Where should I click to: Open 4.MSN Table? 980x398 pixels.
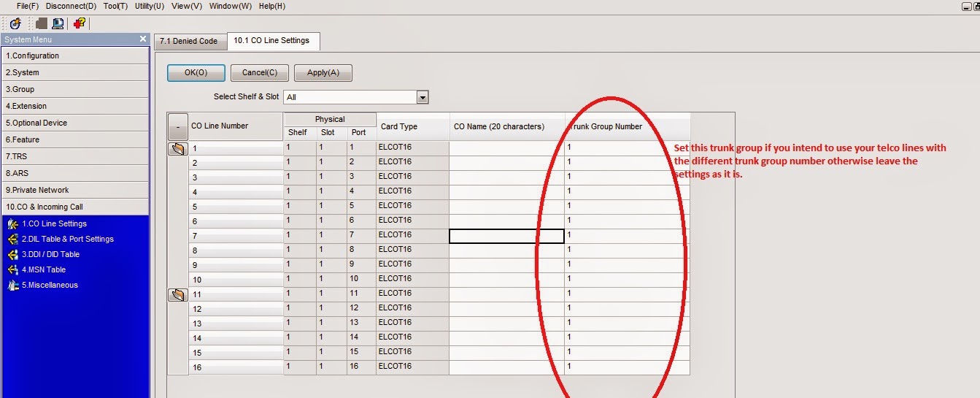pyautogui.click(x=44, y=269)
